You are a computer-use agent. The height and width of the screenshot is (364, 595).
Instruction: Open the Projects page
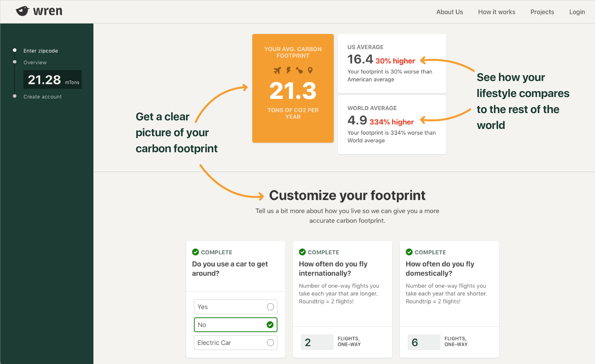[x=542, y=12]
